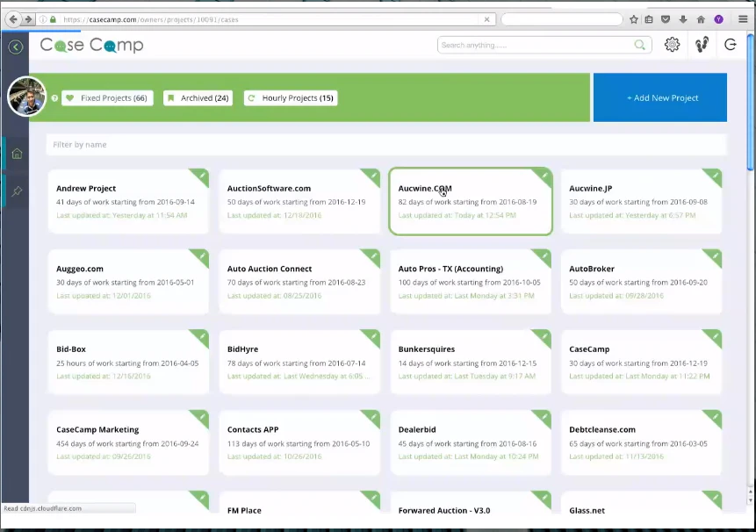Click browser home icon
The image size is (756, 532).
click(x=701, y=19)
